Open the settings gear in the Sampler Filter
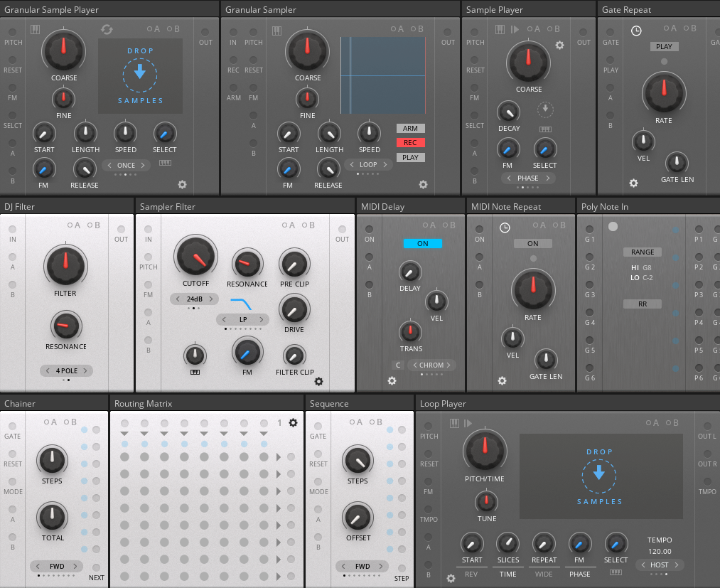 tap(318, 382)
